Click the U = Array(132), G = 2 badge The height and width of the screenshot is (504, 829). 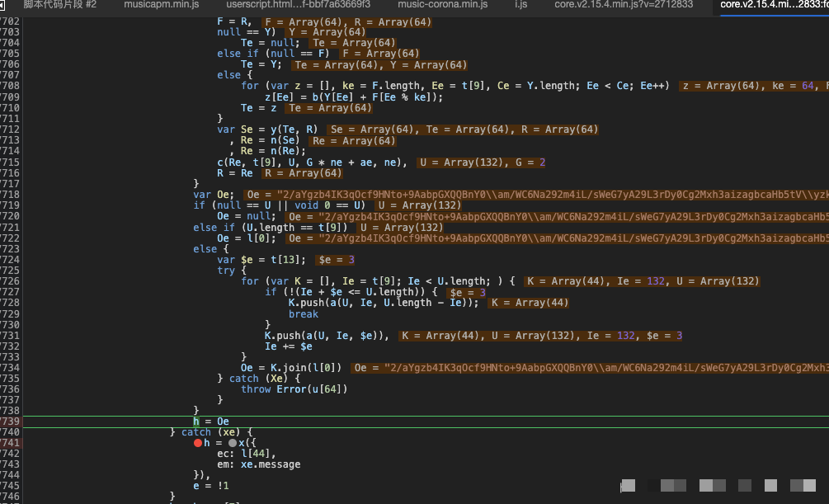point(482,163)
